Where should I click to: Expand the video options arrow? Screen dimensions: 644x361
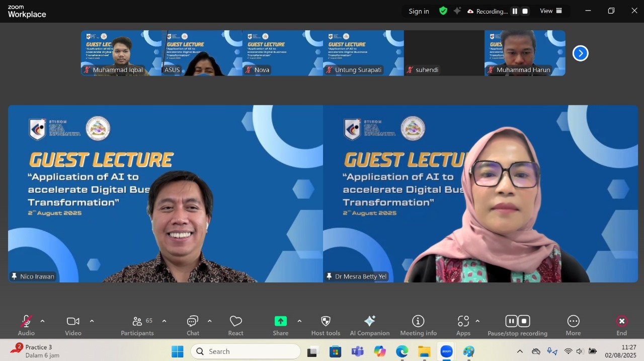[92, 321]
